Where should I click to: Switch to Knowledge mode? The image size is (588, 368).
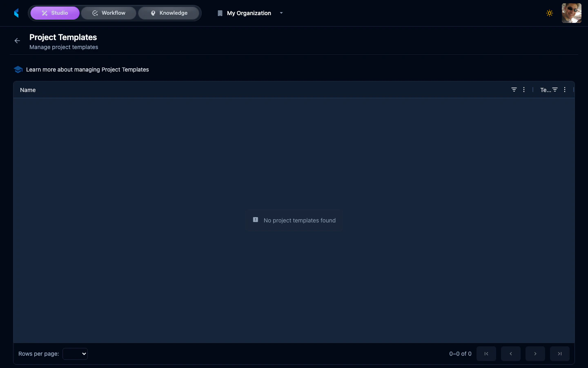point(169,13)
